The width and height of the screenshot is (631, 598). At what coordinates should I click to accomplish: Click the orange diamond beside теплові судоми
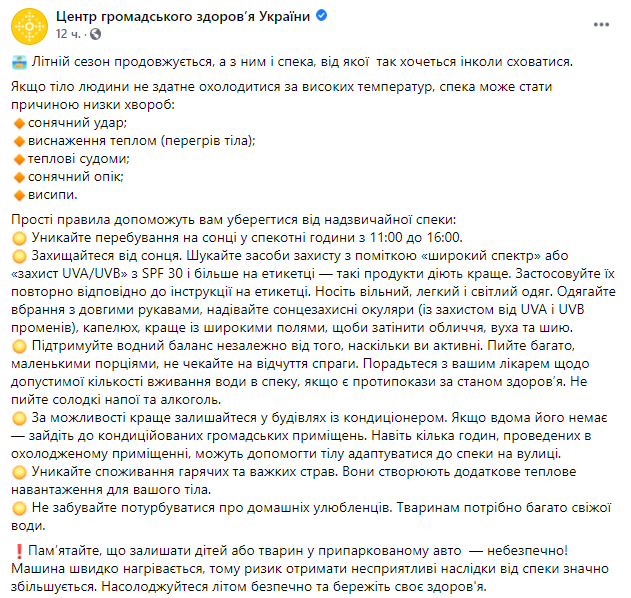click(x=20, y=159)
